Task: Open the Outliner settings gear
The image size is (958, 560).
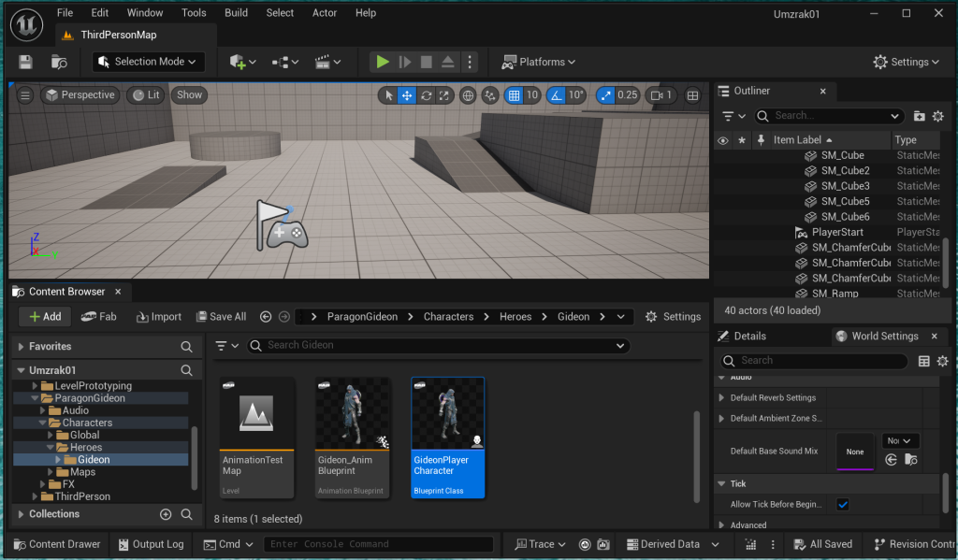Action: (938, 116)
